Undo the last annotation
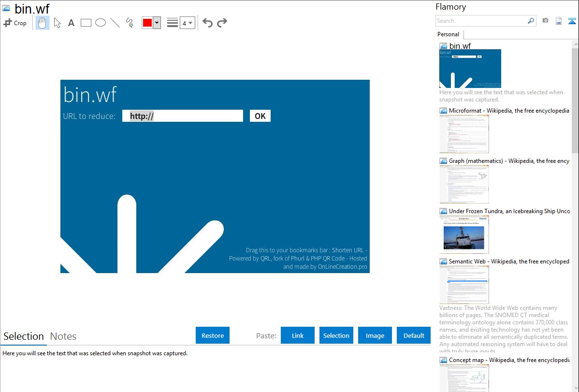 (207, 23)
